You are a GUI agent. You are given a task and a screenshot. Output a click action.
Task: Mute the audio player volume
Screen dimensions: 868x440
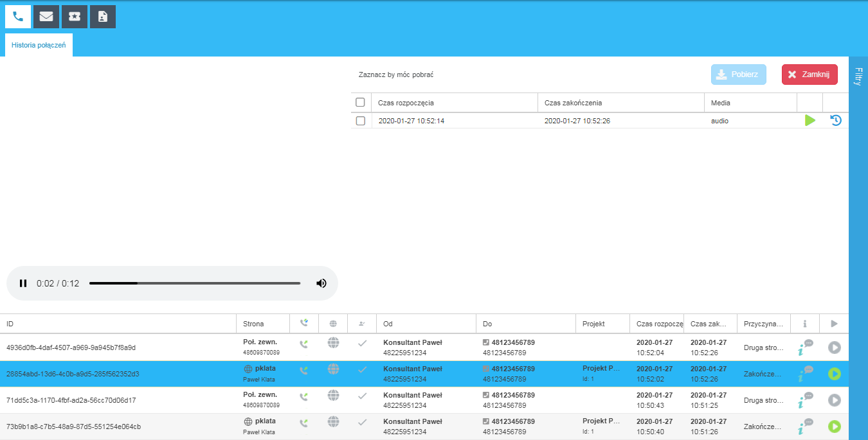point(321,283)
